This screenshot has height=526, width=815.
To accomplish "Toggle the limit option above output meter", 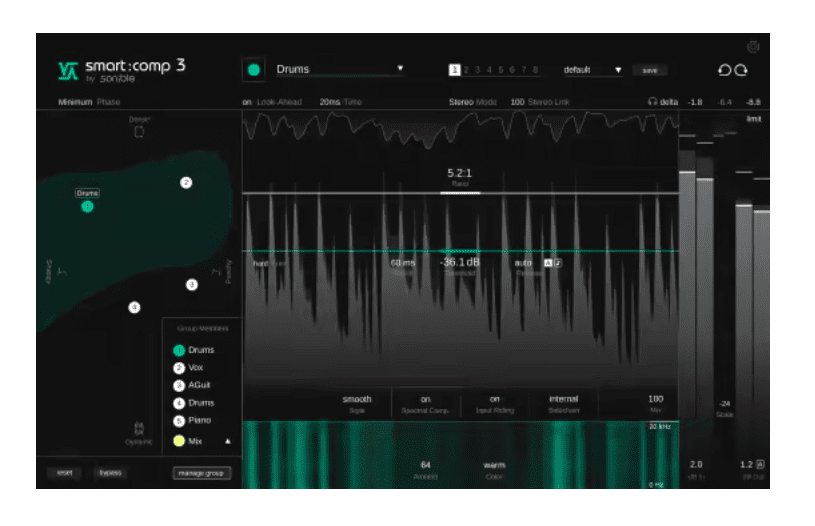I will [x=754, y=119].
